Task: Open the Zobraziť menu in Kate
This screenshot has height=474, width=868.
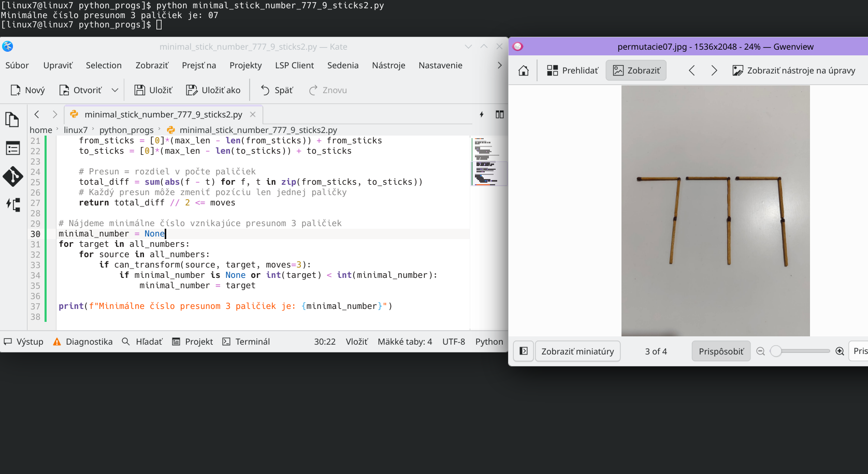Action: 152,65
